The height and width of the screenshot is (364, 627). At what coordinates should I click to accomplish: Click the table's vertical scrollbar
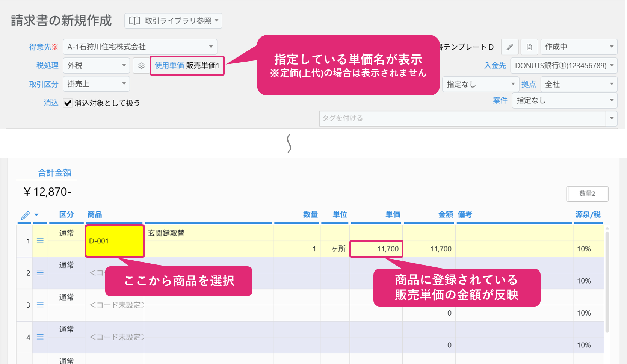607,282
